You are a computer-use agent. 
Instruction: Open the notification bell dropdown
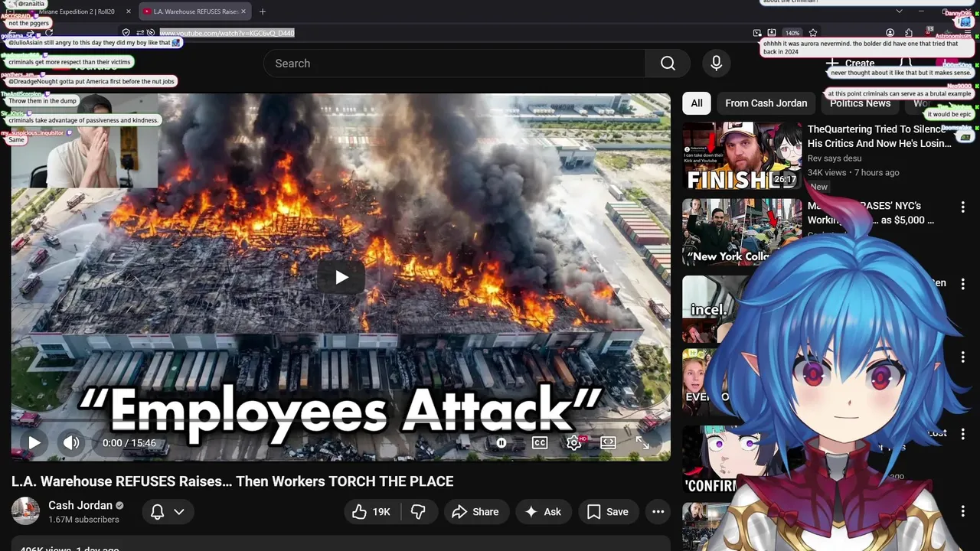click(167, 512)
